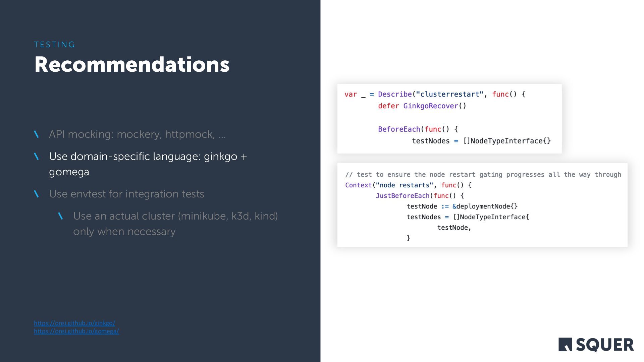This screenshot has height=362, width=644.
Task: Click the Recommendations slide title
Action: coord(132,64)
